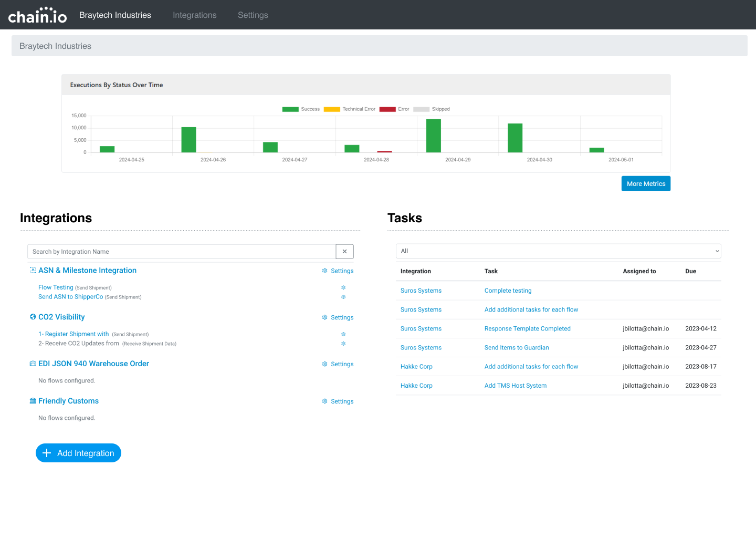Image resolution: width=756 pixels, height=538 pixels.
Task: Toggle the Error legend swatch
Action: pyautogui.click(x=387, y=109)
